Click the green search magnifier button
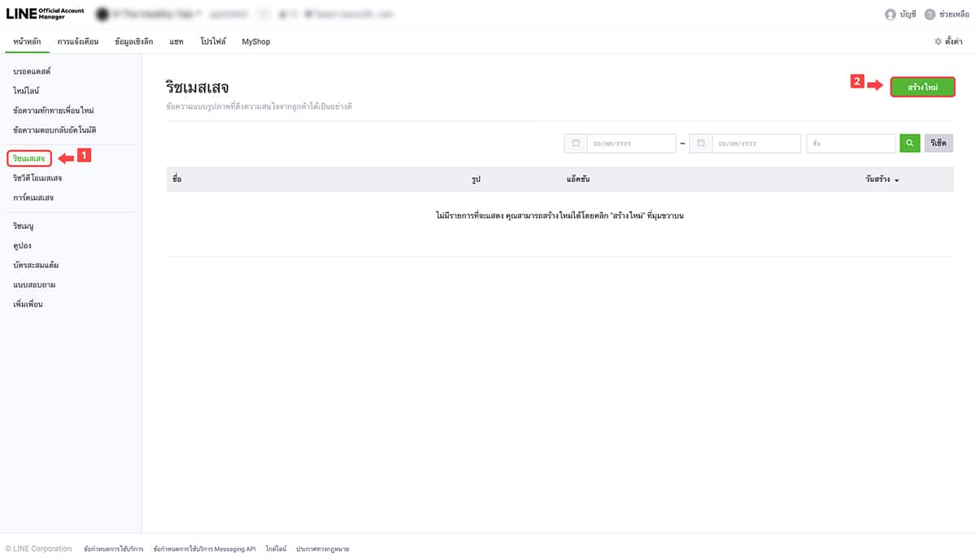 [909, 143]
